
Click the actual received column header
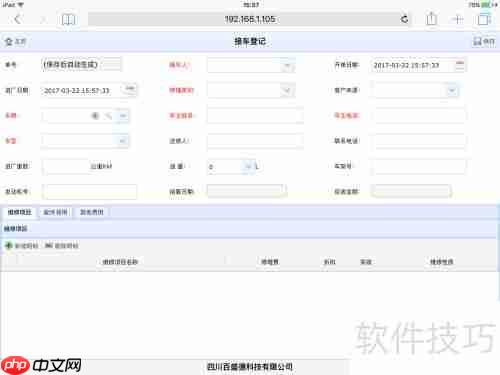tap(366, 262)
